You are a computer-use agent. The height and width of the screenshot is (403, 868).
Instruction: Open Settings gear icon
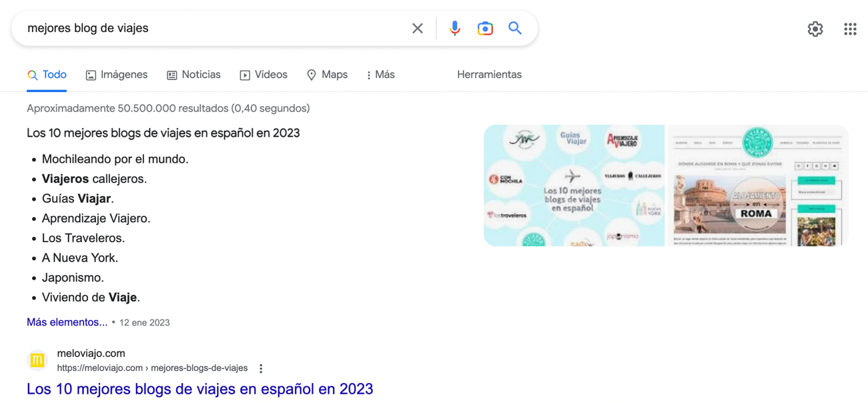pos(815,29)
